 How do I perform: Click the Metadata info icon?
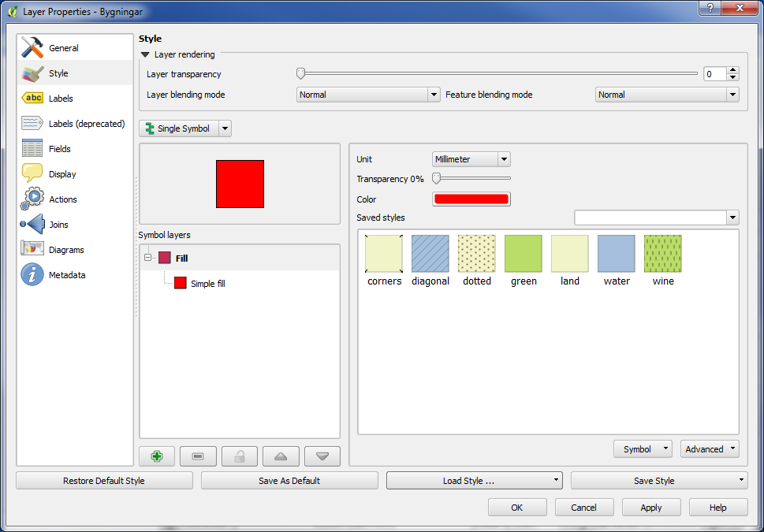click(x=32, y=274)
